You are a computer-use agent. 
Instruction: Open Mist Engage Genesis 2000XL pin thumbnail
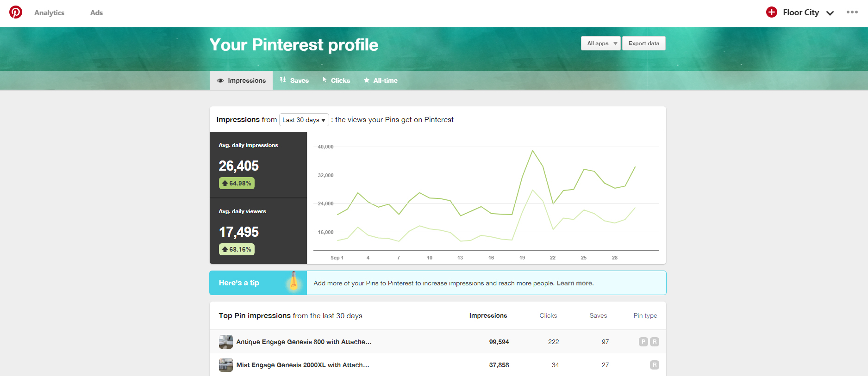point(226,365)
